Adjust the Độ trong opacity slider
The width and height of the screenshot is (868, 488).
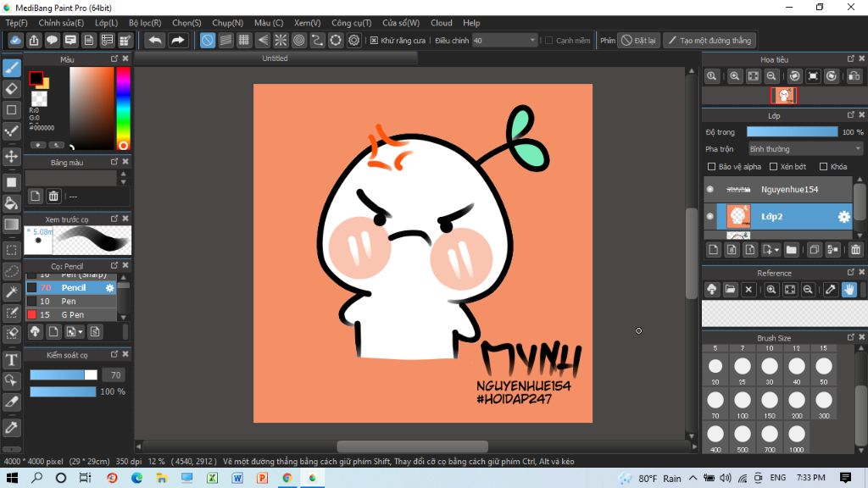click(x=792, y=131)
